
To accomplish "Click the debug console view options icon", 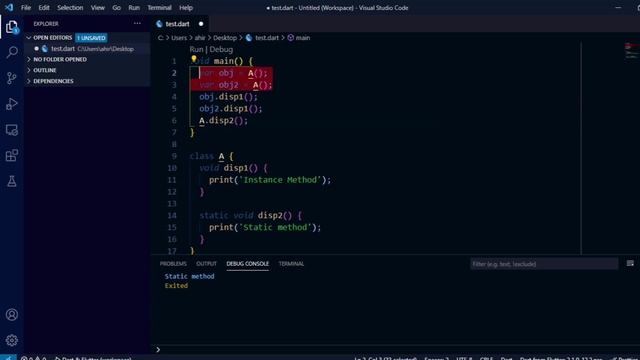I will tap(630, 264).
